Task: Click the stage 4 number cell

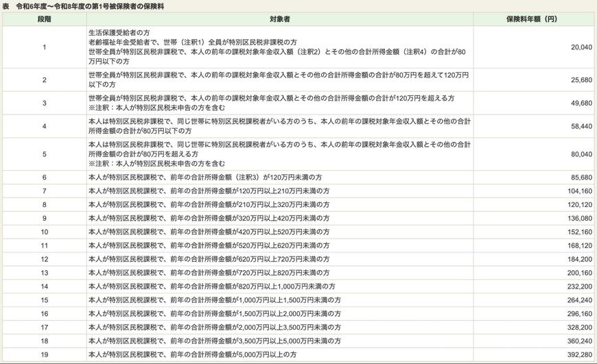Action: click(44, 126)
